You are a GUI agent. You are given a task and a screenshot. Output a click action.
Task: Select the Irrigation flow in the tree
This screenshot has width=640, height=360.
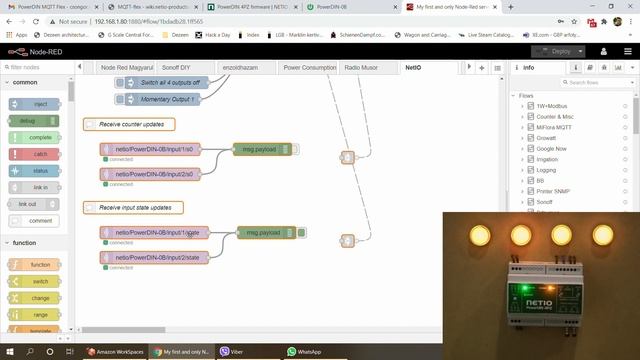click(x=547, y=159)
